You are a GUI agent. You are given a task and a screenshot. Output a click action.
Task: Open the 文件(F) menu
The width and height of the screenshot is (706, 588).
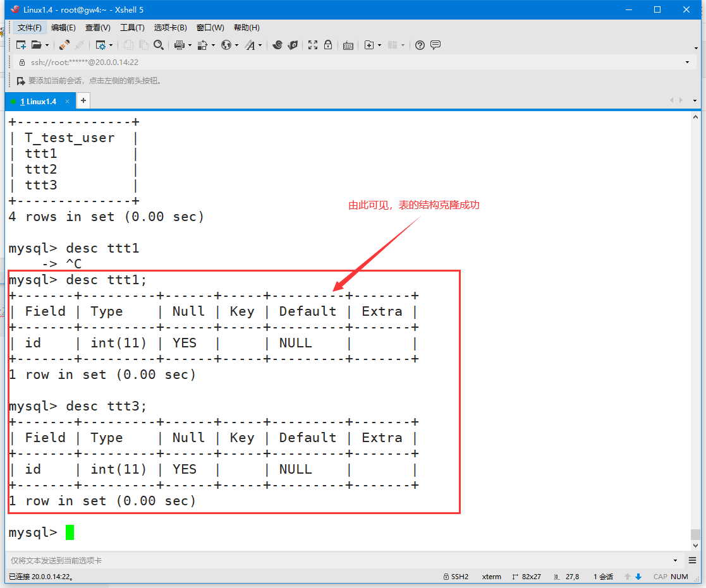[x=30, y=28]
